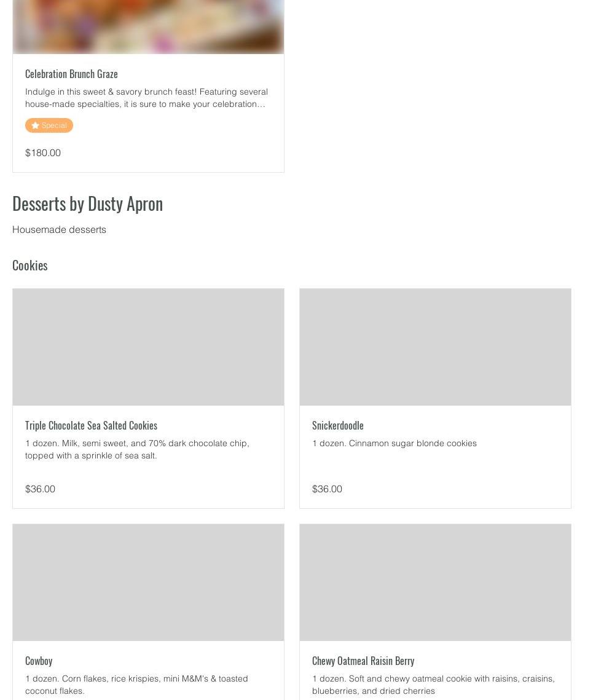Open the Cowboy cookie image placeholder
Viewport: 593px width, 700px height.
coord(148,582)
